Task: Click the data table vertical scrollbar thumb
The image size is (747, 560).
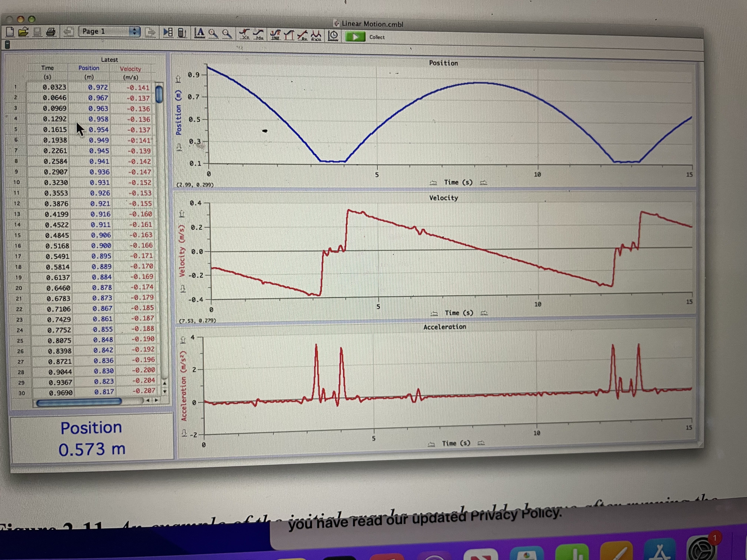Action: tap(159, 94)
